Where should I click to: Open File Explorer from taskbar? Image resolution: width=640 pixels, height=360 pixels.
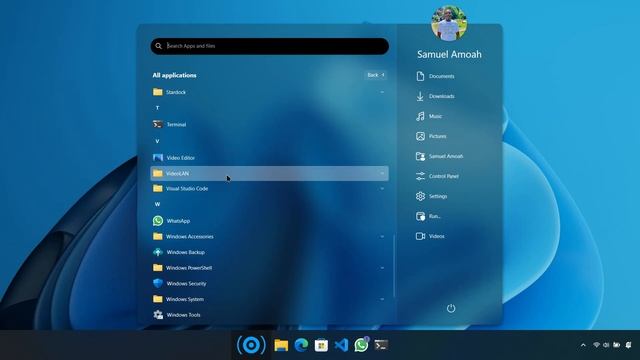point(281,345)
